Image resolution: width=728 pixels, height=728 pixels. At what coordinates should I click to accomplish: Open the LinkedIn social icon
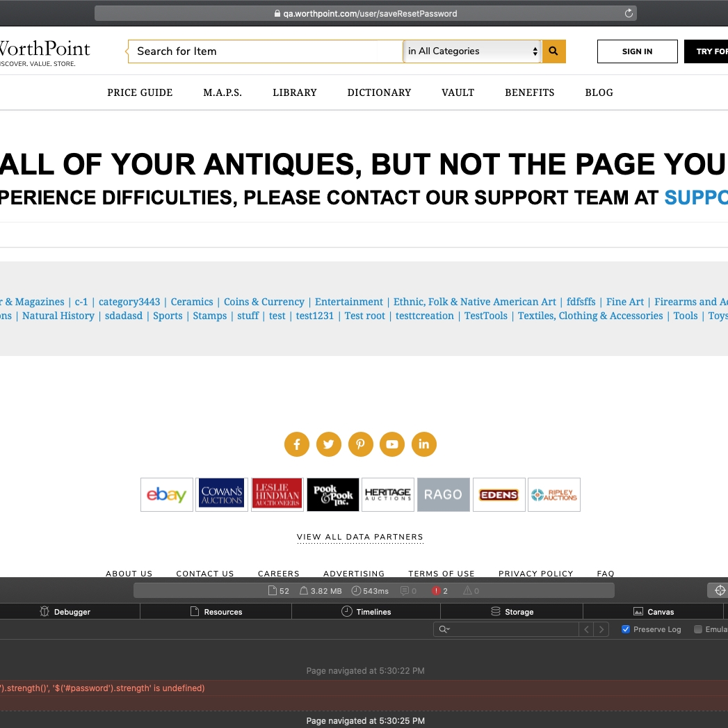point(424,444)
